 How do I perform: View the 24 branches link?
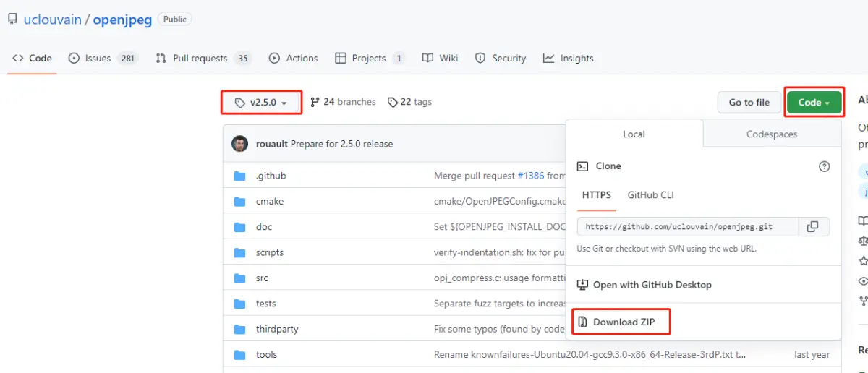tap(343, 102)
